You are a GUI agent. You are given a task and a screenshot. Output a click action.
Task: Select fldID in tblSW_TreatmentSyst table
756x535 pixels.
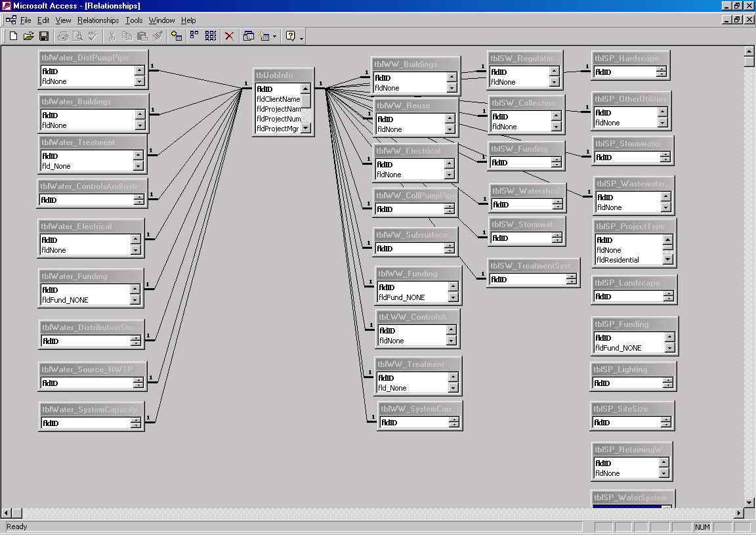point(528,280)
